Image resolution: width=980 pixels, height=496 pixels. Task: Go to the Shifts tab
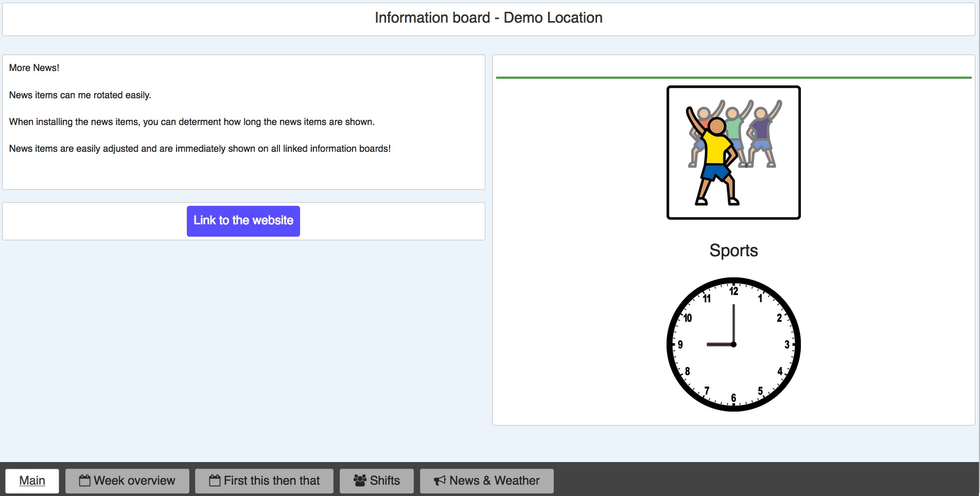[x=376, y=481]
